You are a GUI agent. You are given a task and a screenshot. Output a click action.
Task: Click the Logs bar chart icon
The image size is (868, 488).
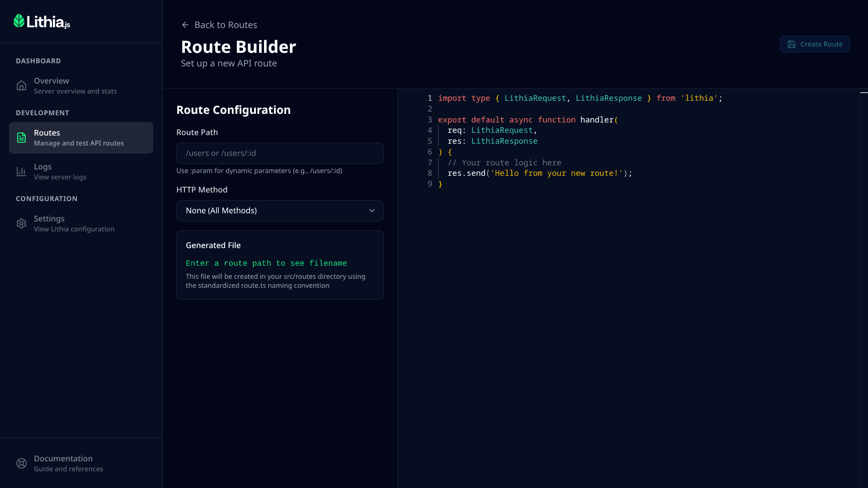(21, 172)
